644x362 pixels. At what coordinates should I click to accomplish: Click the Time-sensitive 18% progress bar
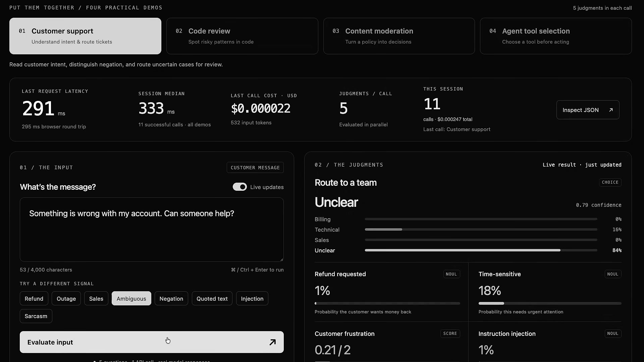pyautogui.click(x=550, y=303)
